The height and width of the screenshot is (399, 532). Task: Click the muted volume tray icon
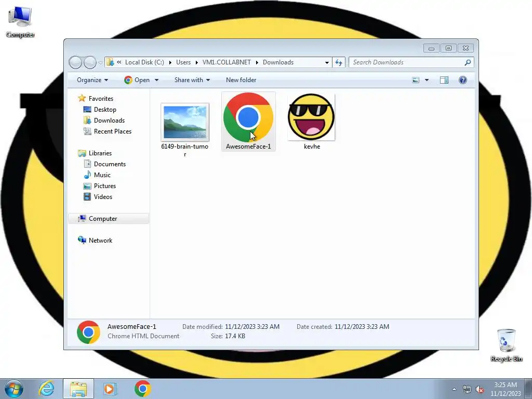point(480,389)
